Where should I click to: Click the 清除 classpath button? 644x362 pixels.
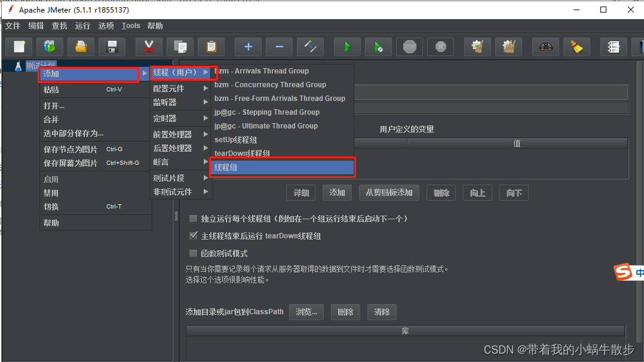click(382, 312)
